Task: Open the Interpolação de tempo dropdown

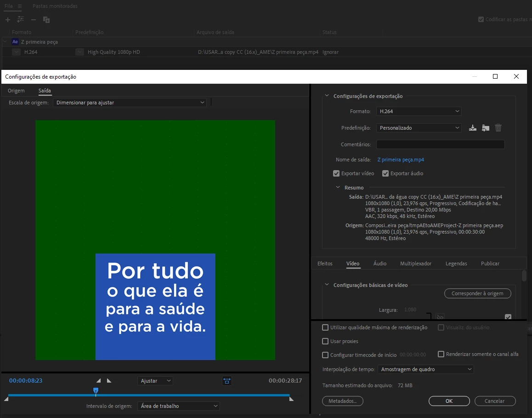Action: (426, 369)
